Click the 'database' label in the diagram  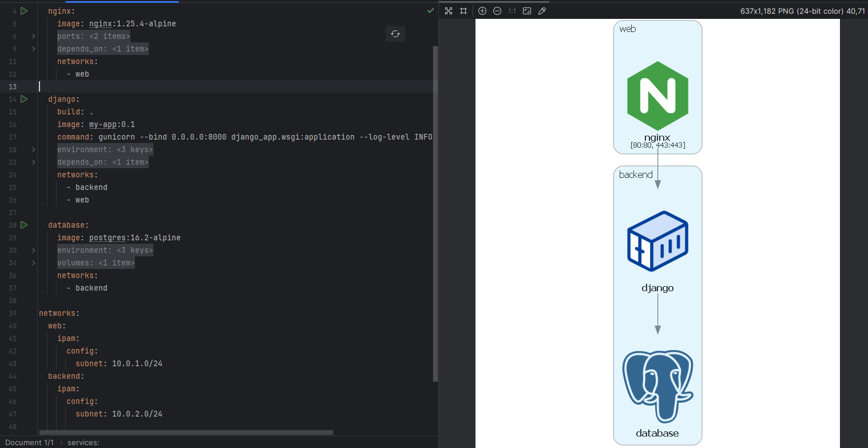[x=657, y=433]
